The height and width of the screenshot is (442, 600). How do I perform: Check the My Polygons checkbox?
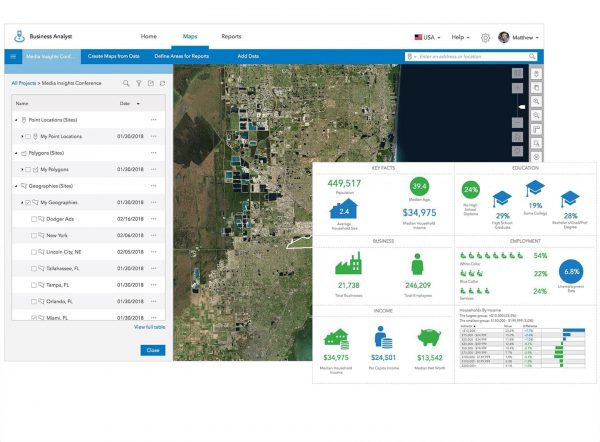28,170
